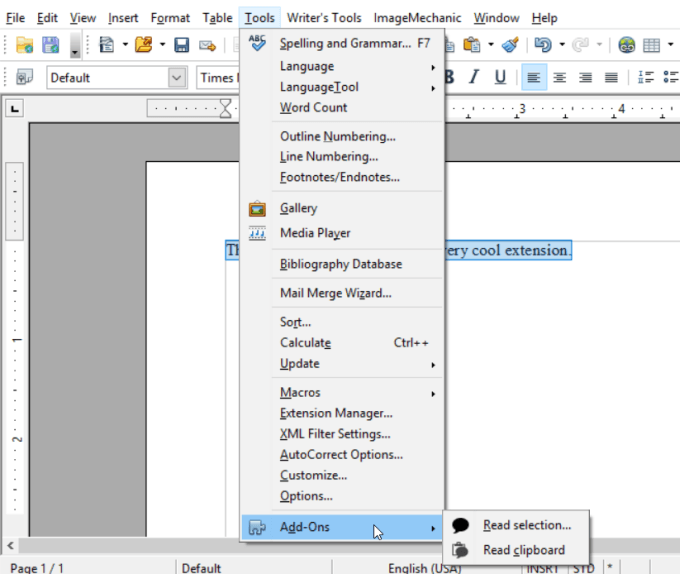Click the Save floppy disk icon
The height and width of the screenshot is (574, 680).
coord(181,45)
